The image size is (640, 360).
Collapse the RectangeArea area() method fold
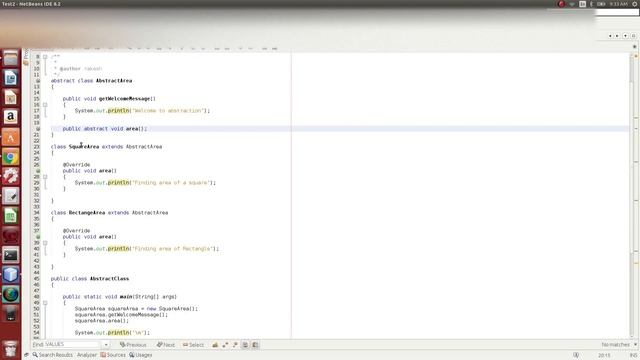coord(45,243)
